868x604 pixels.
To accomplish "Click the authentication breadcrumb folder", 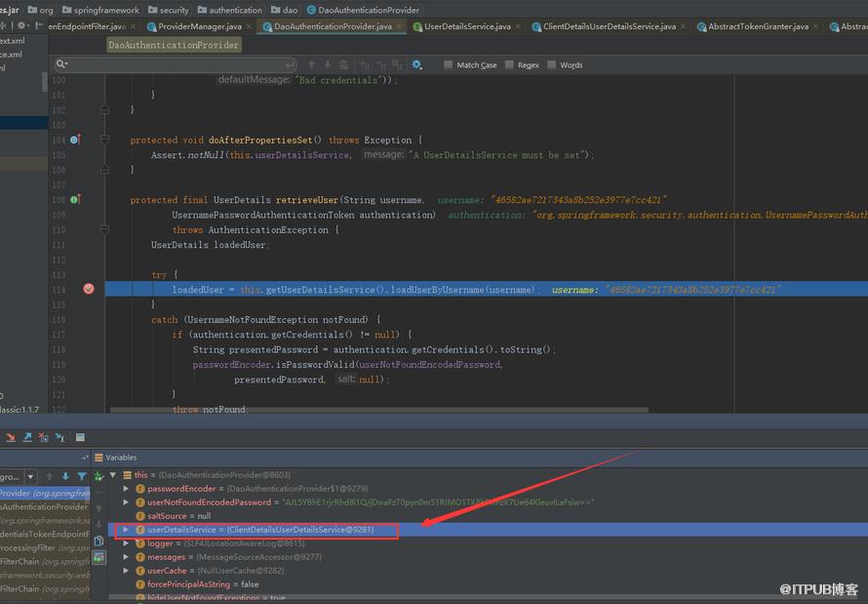I will (x=230, y=10).
